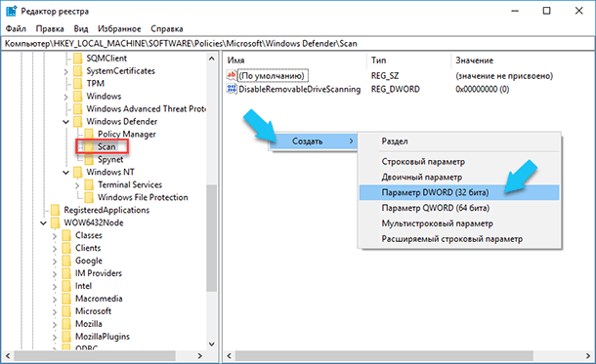This screenshot has height=364, width=596.
Task: Collapse the WOW6432Node key
Action: [43, 223]
